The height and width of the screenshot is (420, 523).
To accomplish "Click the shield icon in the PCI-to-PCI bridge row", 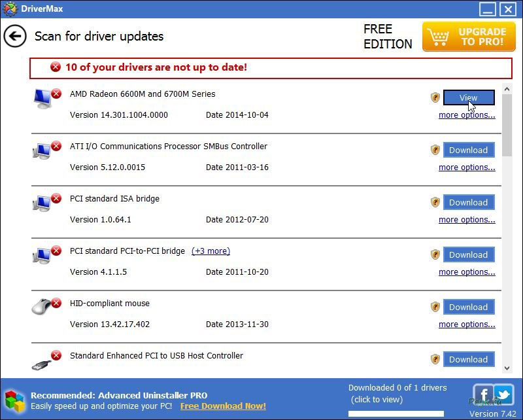I will (435, 254).
